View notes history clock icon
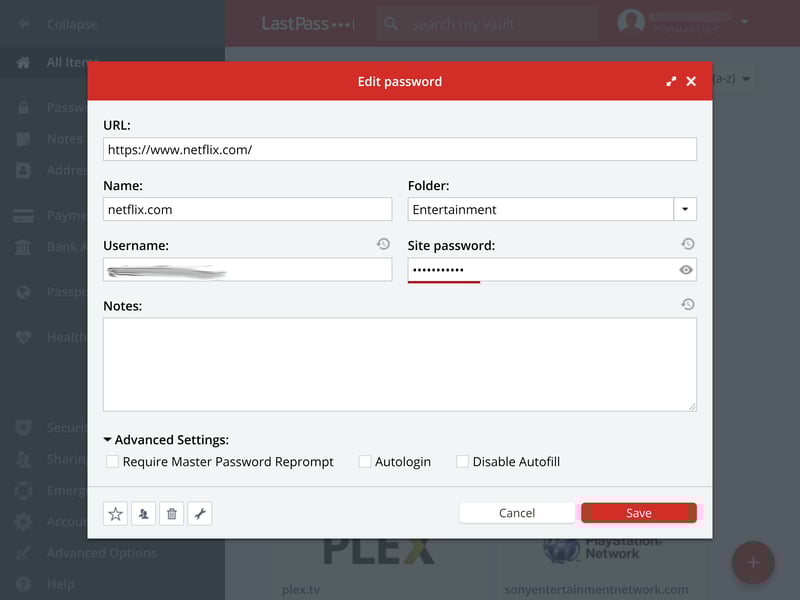 click(687, 305)
